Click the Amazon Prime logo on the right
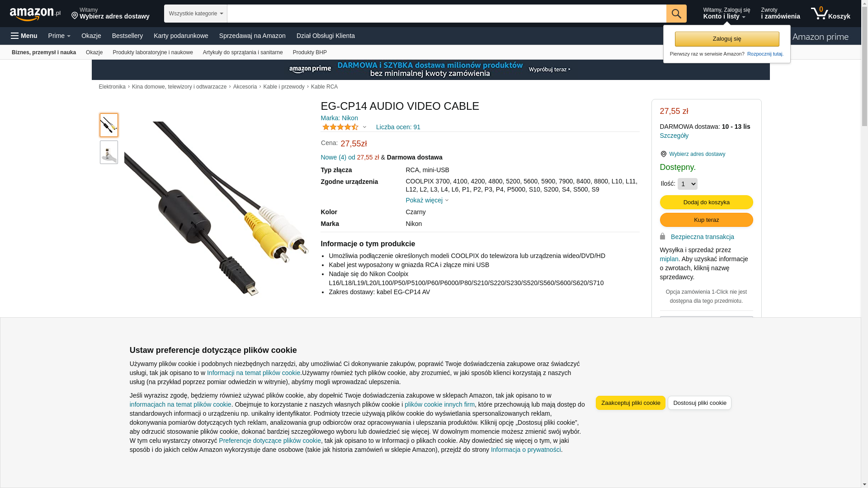 point(821,37)
